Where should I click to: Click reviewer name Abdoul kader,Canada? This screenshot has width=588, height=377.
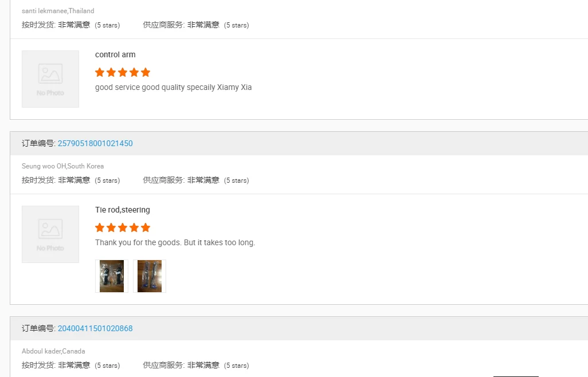[x=53, y=351]
